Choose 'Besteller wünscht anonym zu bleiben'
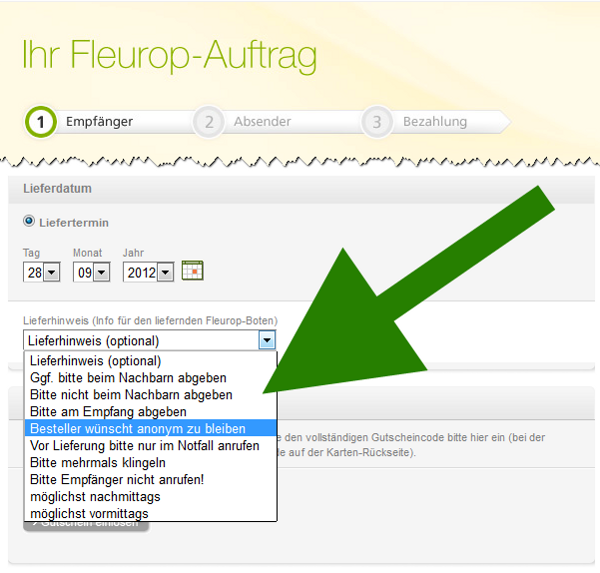The height and width of the screenshot is (573, 600). 150,428
